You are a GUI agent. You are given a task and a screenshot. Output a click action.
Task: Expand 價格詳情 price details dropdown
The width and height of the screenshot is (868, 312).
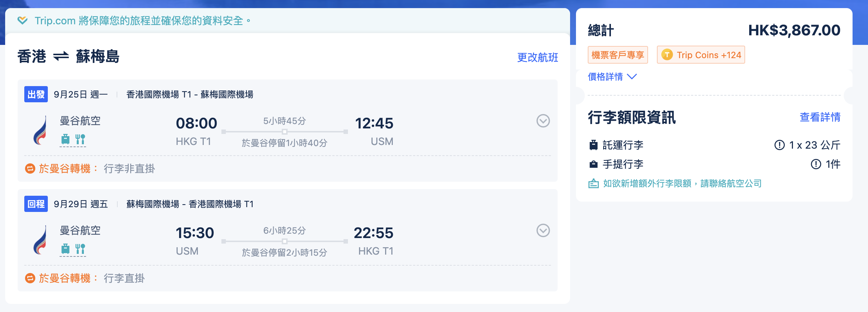click(612, 77)
